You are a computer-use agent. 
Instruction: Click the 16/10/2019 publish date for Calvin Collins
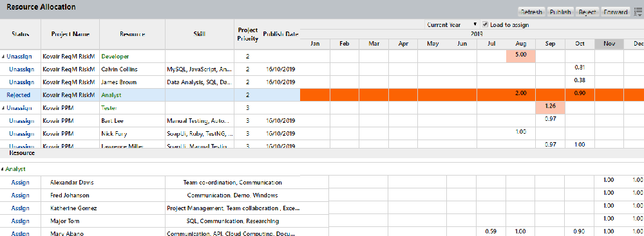pos(281,69)
